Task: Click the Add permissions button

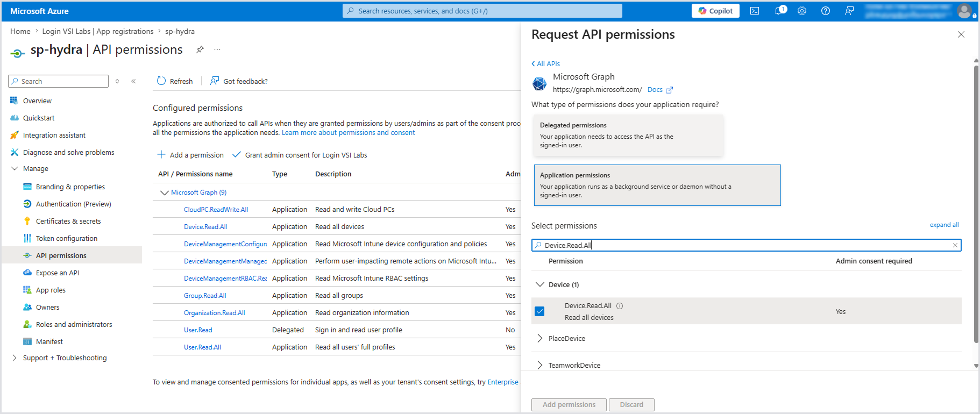Action: click(x=569, y=405)
